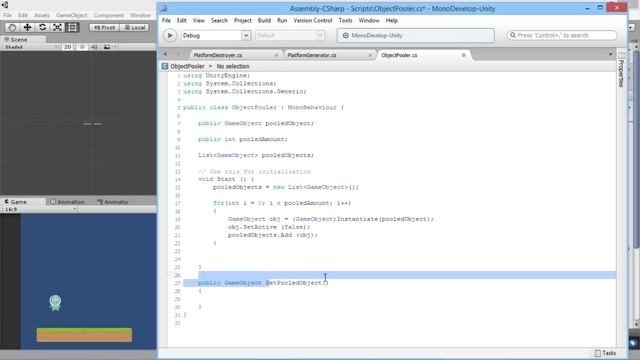Close the unsaved ObjectPooler.cs tab
Image resolution: width=640 pixels, height=360 pixels.
pyautogui.click(x=464, y=55)
